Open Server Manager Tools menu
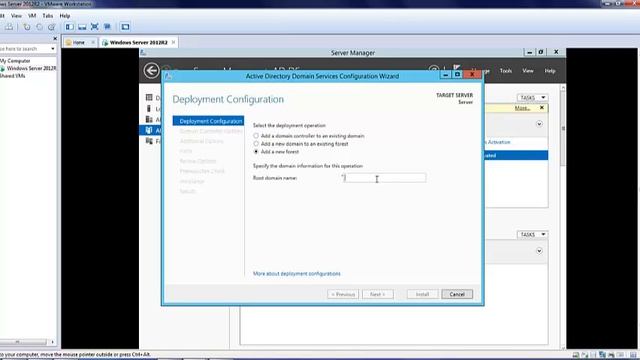640x360 pixels. [x=506, y=71]
